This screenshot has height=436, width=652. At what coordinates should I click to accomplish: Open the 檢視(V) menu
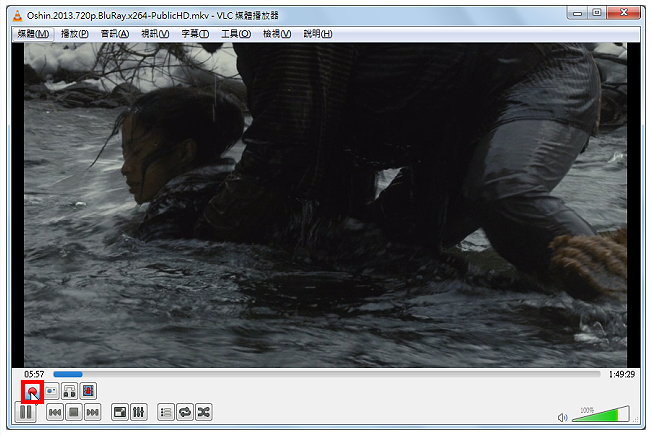pyautogui.click(x=277, y=34)
